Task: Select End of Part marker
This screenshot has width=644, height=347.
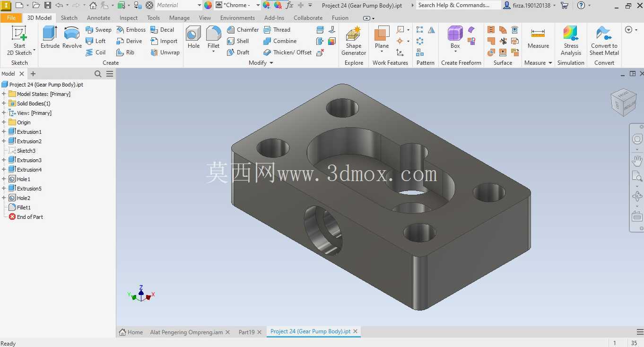Action: tap(30, 217)
